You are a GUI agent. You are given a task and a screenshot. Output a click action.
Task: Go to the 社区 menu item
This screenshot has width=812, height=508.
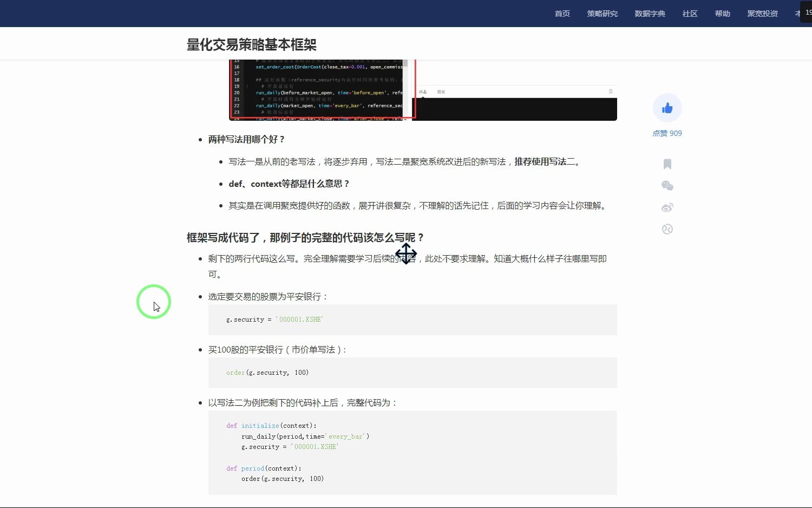tap(690, 14)
